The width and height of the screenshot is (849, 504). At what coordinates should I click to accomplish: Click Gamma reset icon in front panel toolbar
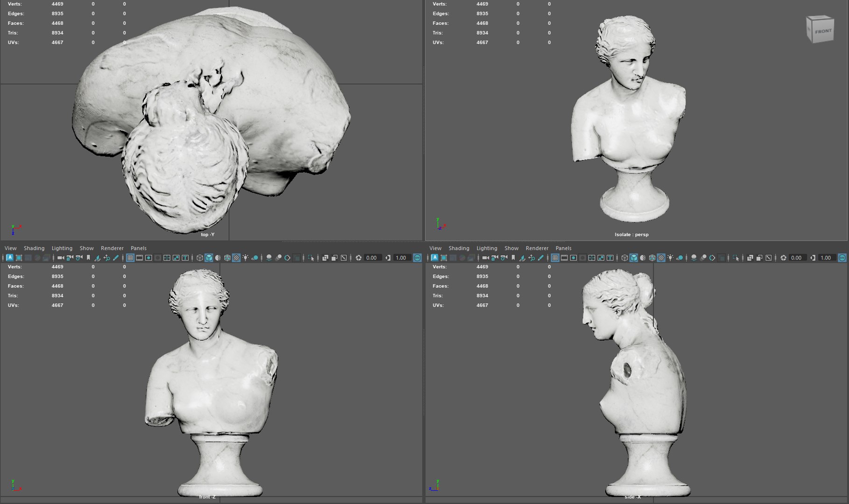click(x=388, y=258)
